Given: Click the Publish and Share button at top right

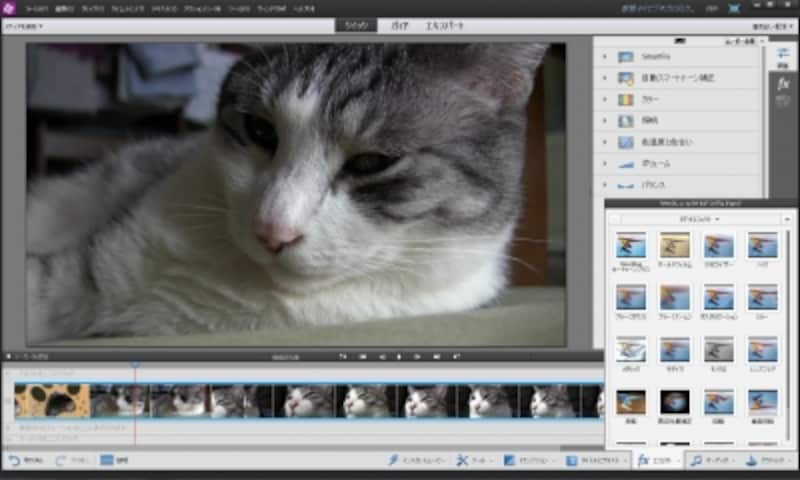Looking at the screenshot, I should [x=773, y=26].
